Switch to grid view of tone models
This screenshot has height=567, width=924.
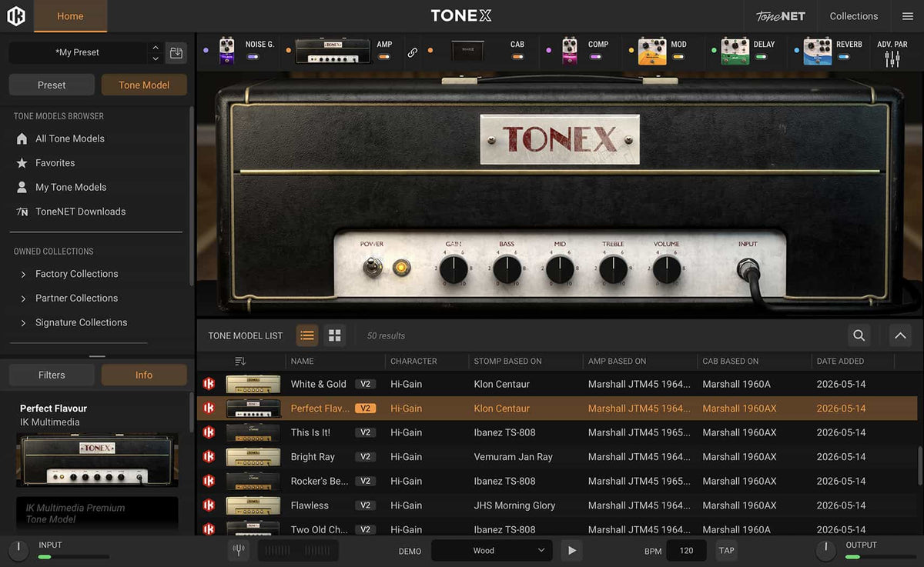pos(334,335)
